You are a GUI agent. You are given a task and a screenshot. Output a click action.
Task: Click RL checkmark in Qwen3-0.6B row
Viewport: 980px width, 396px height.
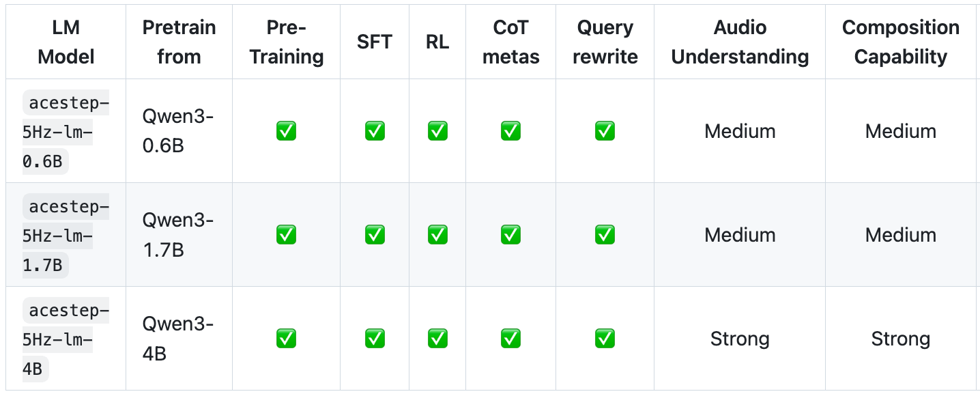tap(437, 131)
